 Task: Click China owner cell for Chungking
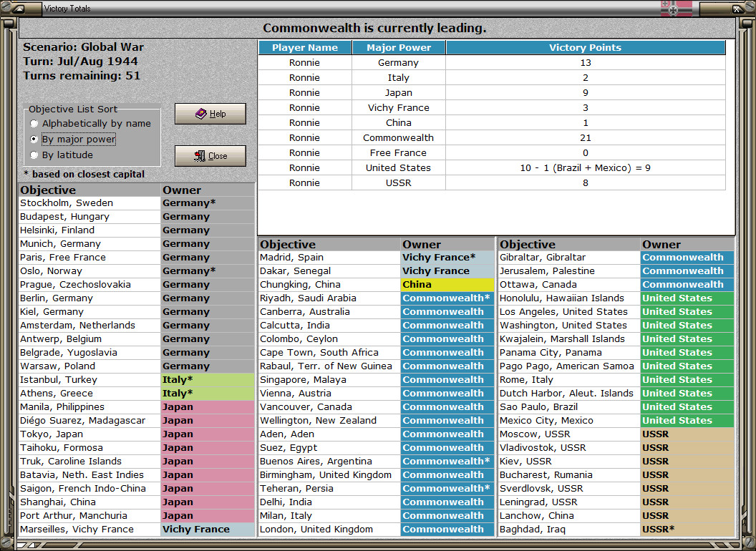[448, 284]
